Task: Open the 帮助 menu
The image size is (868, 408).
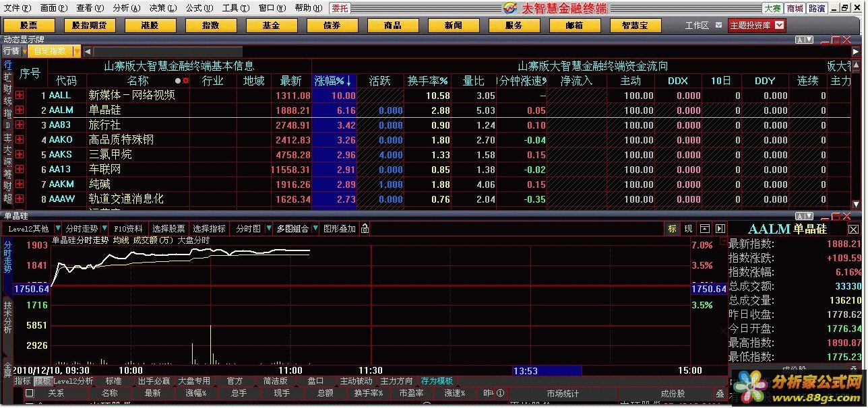Action: [x=308, y=8]
